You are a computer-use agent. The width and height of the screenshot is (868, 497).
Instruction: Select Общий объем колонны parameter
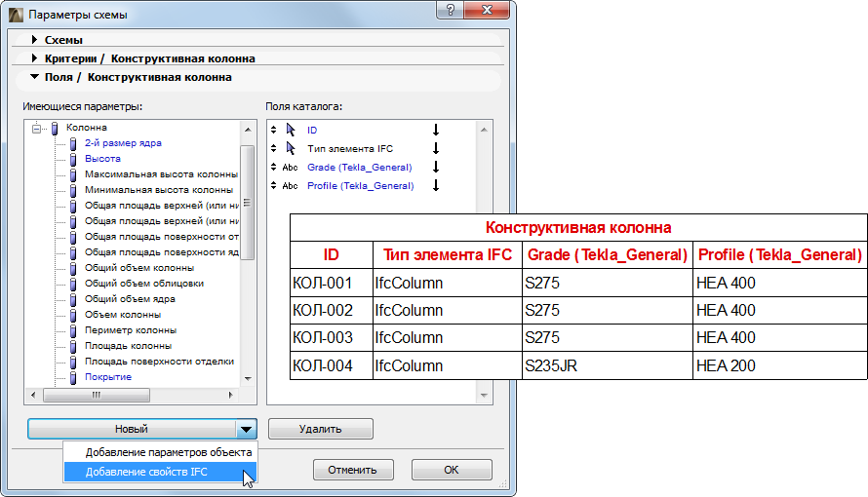point(139,268)
